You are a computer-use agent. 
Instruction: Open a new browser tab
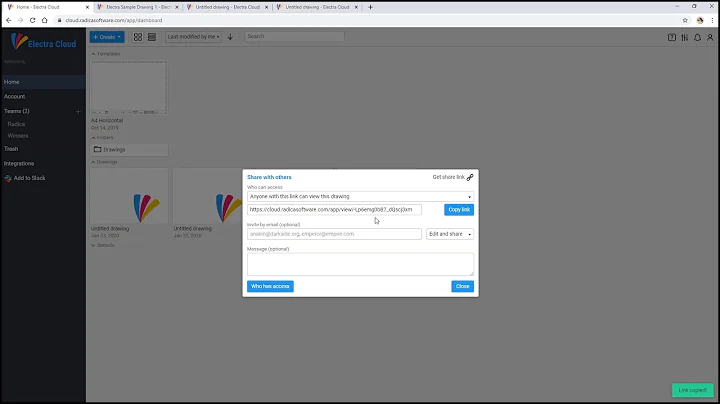tap(370, 7)
